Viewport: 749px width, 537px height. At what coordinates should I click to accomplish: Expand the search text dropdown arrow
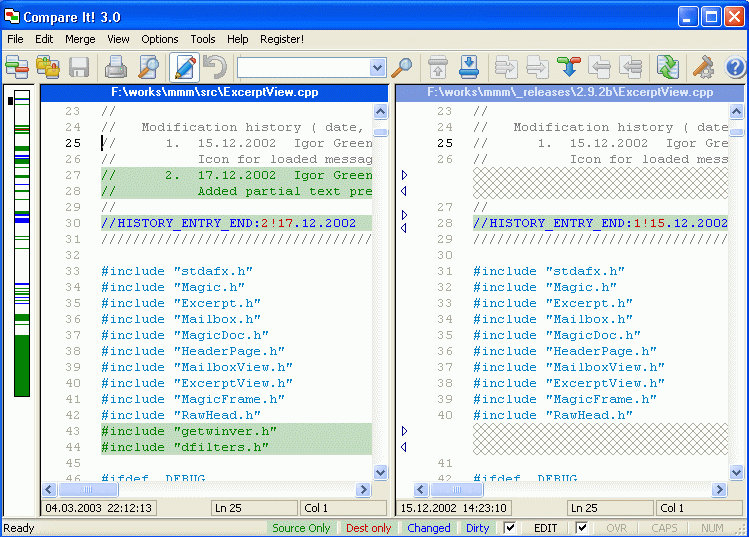377,68
